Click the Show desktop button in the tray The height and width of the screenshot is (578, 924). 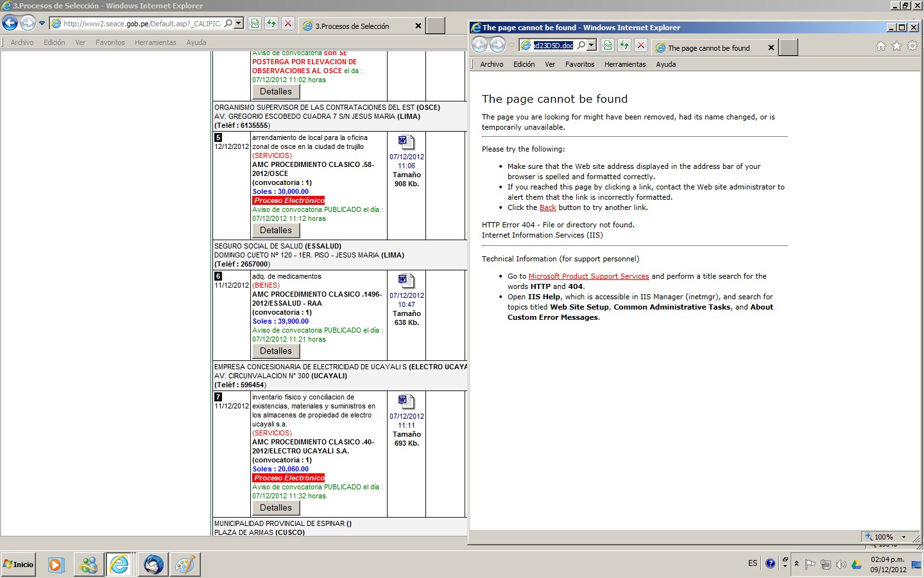(916, 565)
